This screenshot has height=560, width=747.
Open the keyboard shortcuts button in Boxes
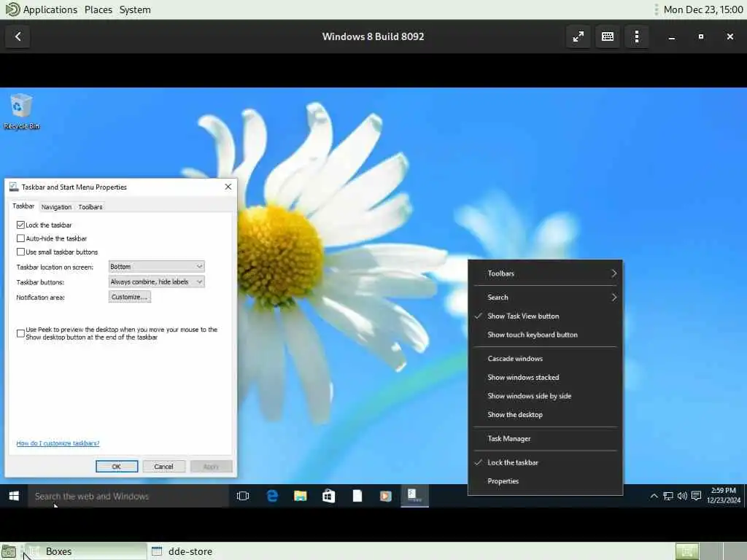click(608, 36)
